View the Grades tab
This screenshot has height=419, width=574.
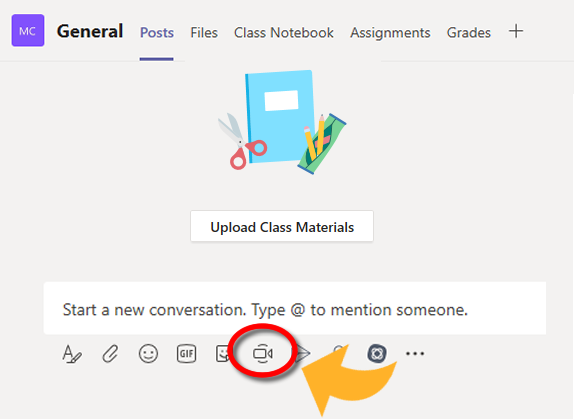469,33
